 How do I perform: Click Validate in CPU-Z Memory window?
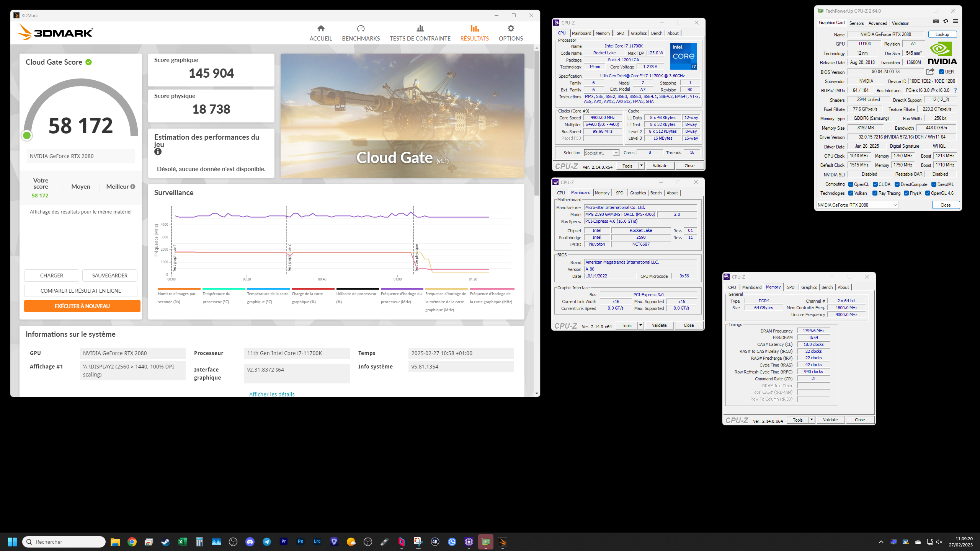click(x=830, y=420)
